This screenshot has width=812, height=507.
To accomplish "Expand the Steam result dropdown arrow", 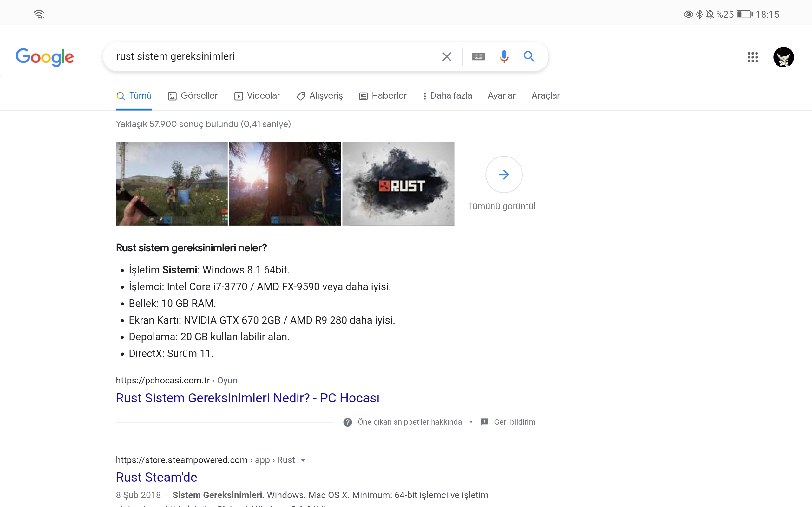I will pos(303,460).
